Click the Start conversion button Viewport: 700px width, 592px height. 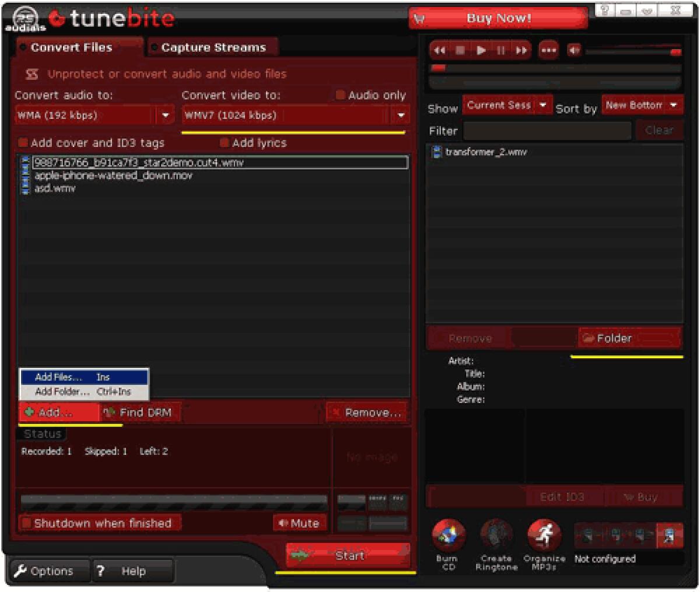[x=348, y=555]
